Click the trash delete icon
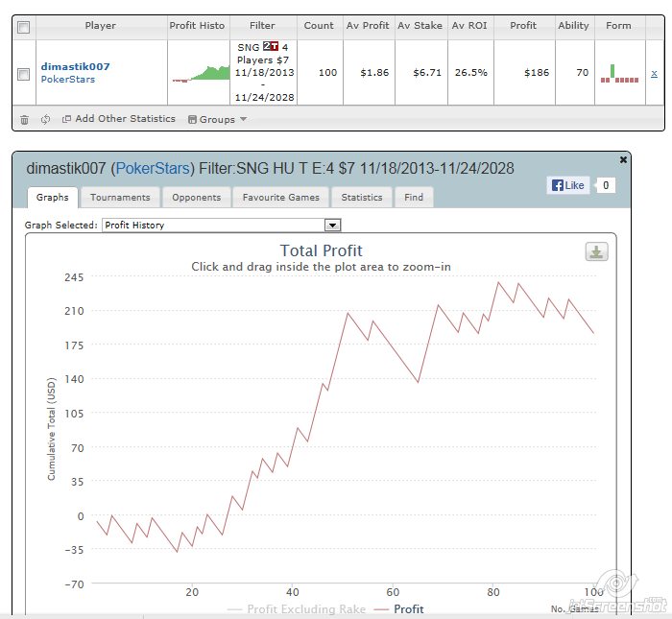The height and width of the screenshot is (619, 672). [25, 119]
